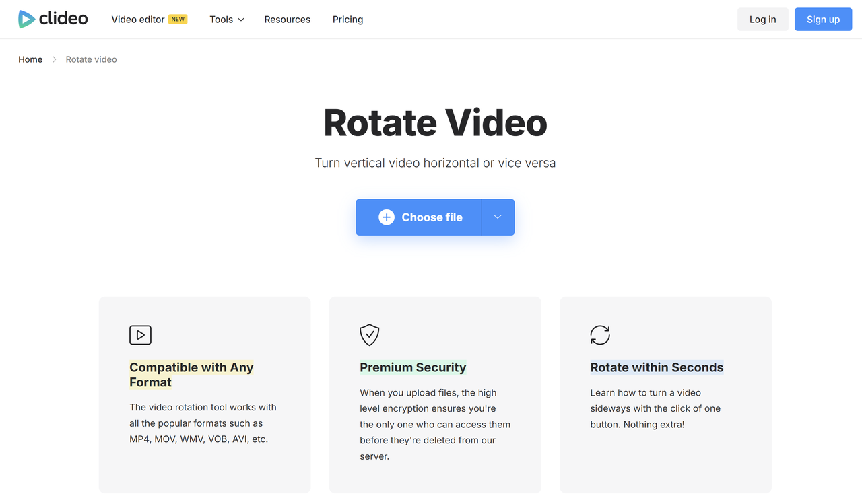Open the Tools chevron to reveal tool options
The width and height of the screenshot is (862, 504).
[241, 20]
